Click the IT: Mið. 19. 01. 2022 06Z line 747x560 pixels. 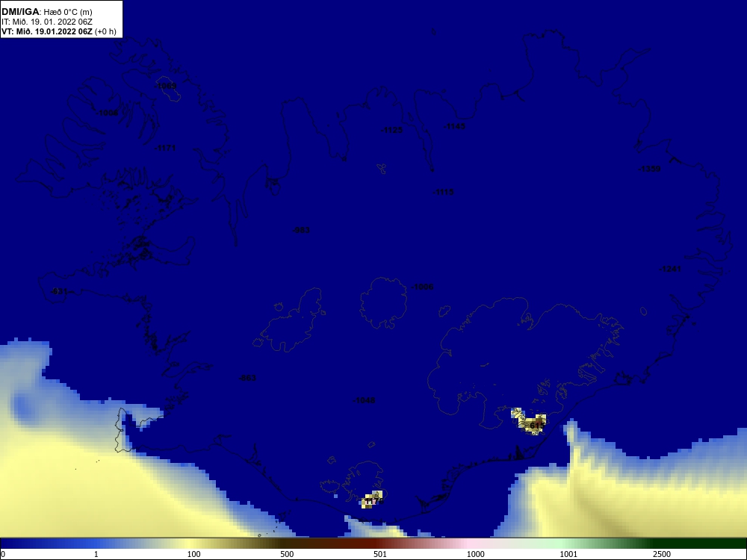tap(46, 22)
